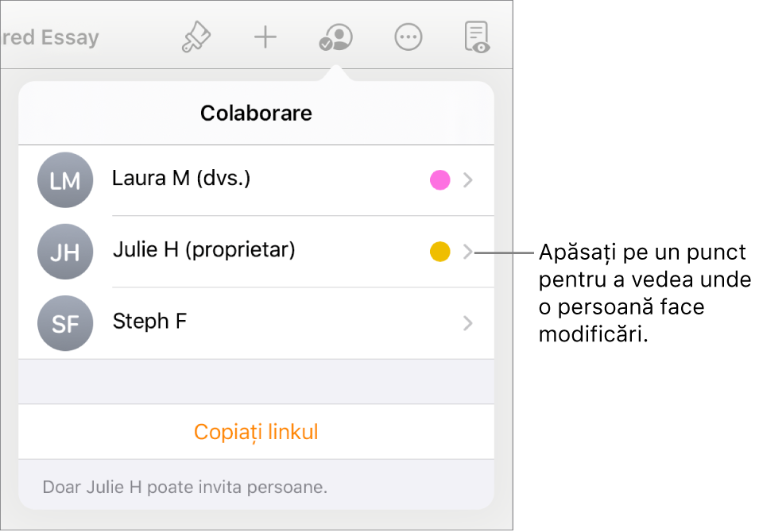Open the Collaboration people icon
Image resolution: width=759 pixels, height=532 pixels.
pos(335,37)
